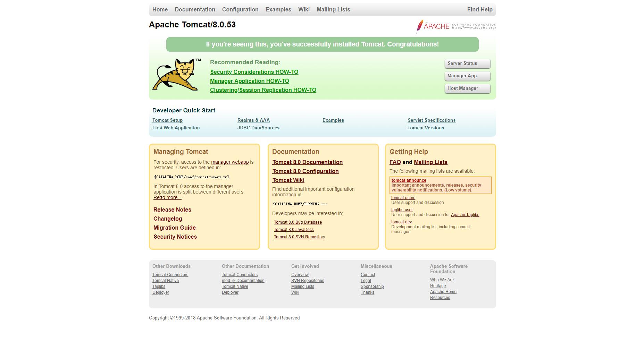Open First Web Application link
This screenshot has width=644, height=342.
click(x=176, y=128)
